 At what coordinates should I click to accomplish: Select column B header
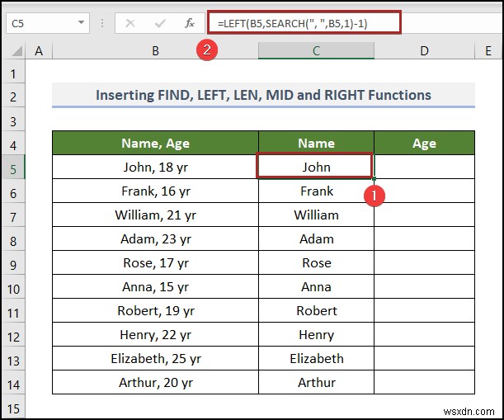(155, 51)
